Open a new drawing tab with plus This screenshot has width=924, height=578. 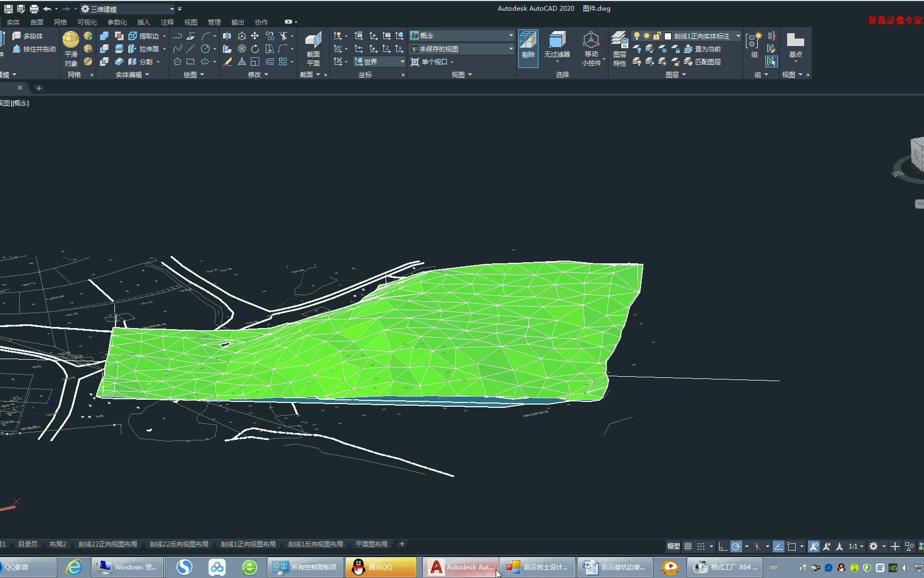pos(38,88)
